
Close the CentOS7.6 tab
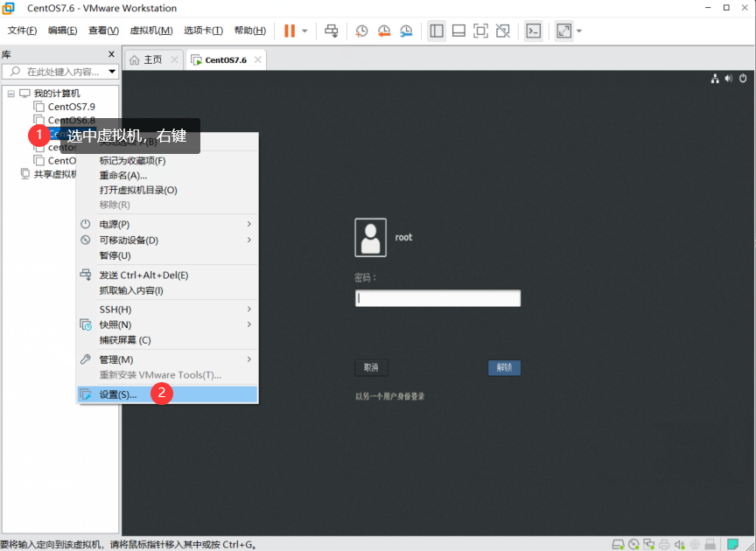[258, 59]
